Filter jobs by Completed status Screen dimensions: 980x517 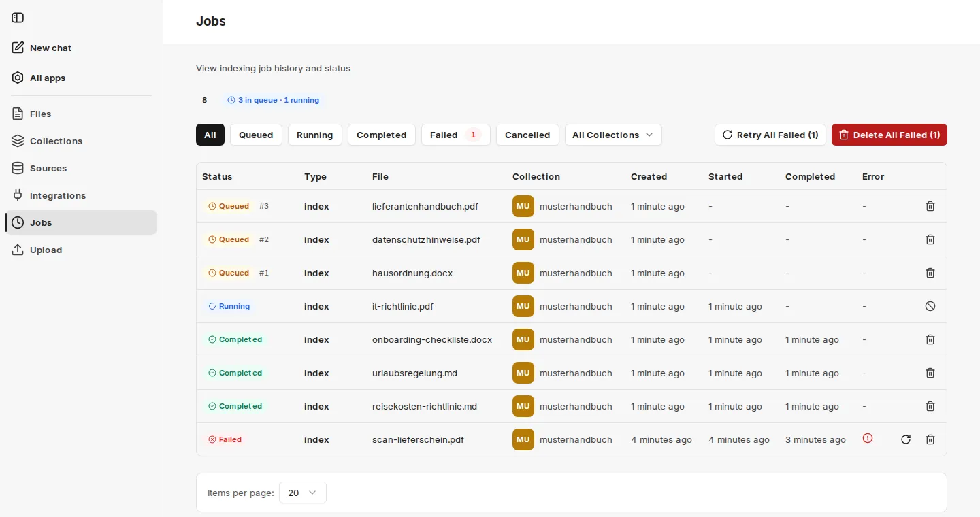pyautogui.click(x=381, y=135)
